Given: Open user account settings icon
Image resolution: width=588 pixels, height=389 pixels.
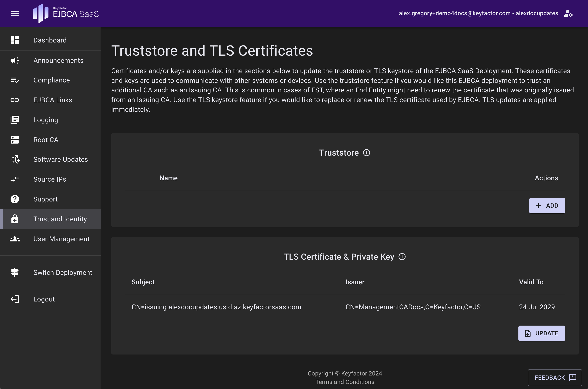Looking at the screenshot, I should tap(568, 13).
